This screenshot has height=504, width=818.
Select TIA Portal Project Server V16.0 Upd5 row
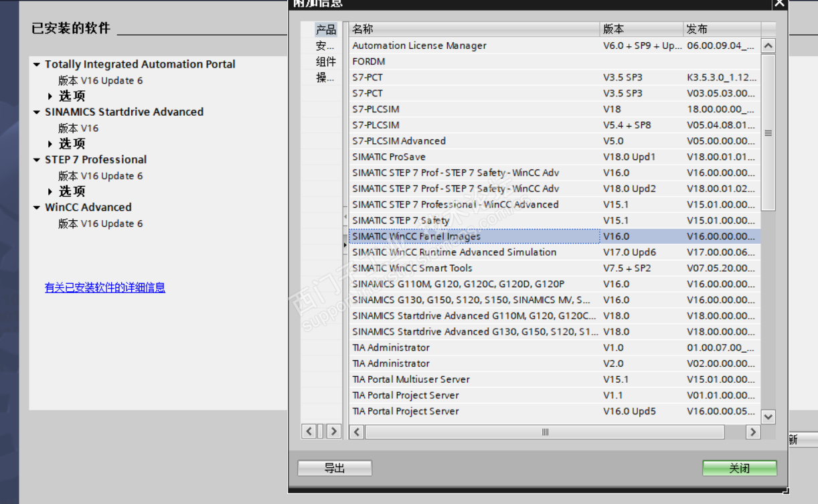pyautogui.click(x=554, y=412)
